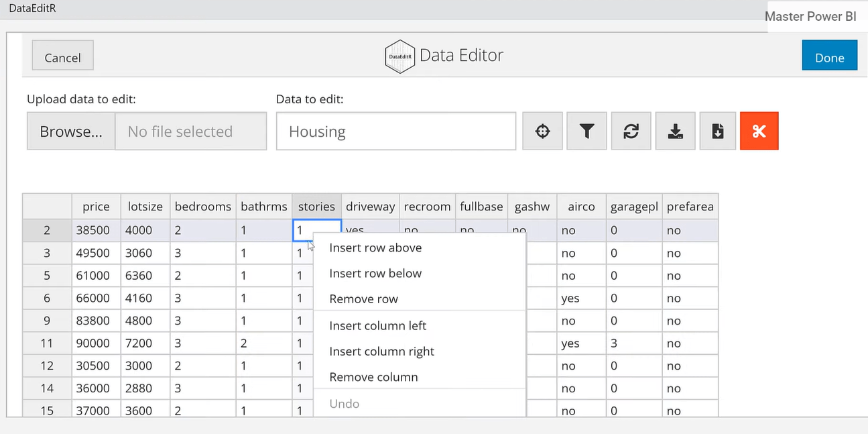Click the sync refresh arrows icon
The height and width of the screenshot is (434, 868).
631,131
